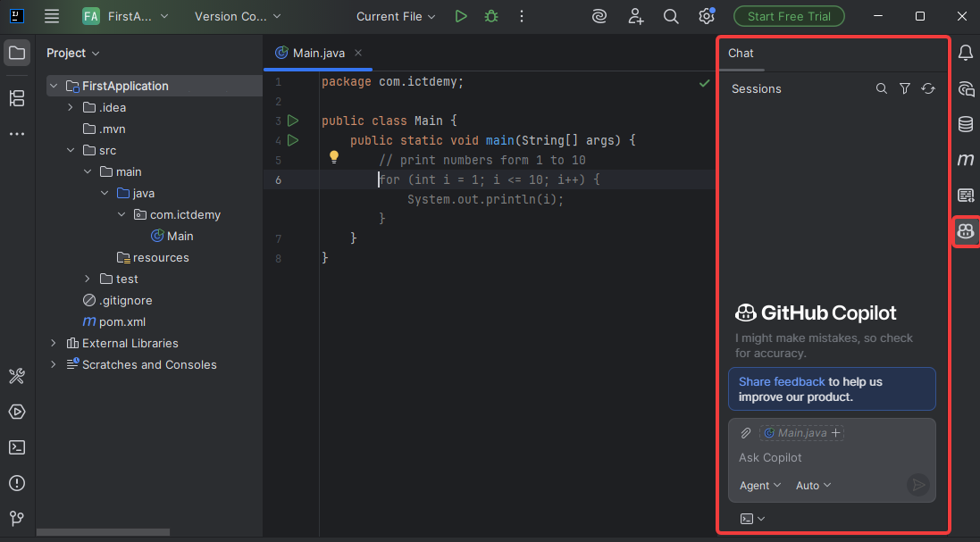Close the Main.java tab

[358, 53]
